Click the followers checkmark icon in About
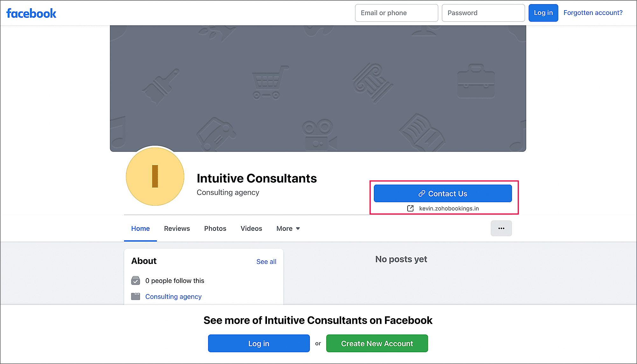 tap(136, 280)
